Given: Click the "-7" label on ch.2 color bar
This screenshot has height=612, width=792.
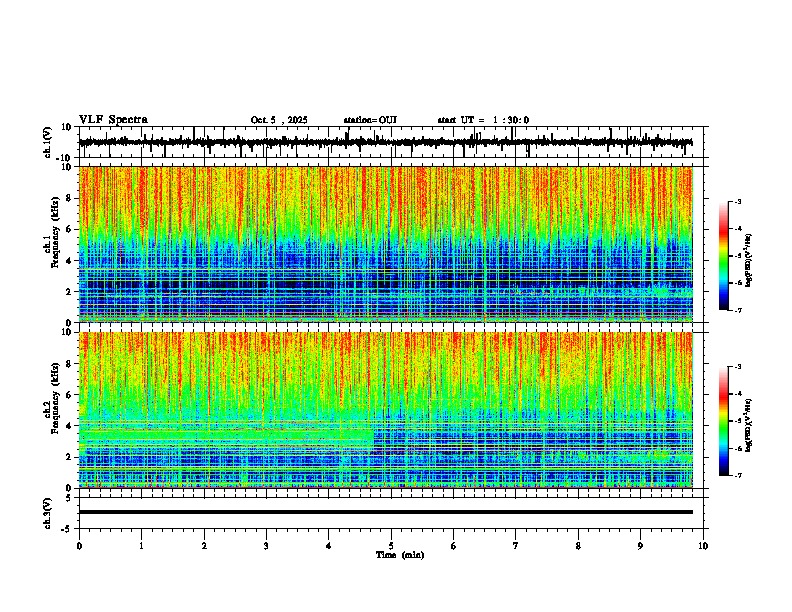Looking at the screenshot, I should (738, 476).
